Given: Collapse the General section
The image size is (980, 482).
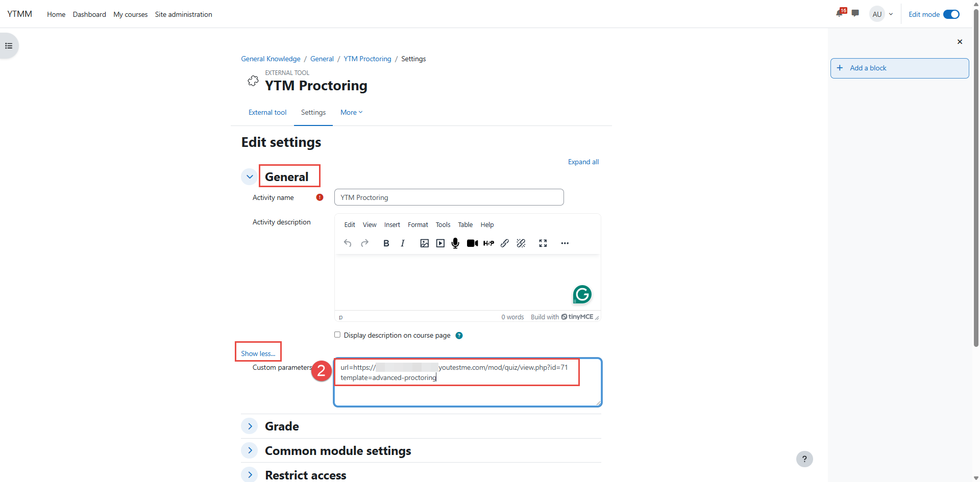Looking at the screenshot, I should (250, 177).
